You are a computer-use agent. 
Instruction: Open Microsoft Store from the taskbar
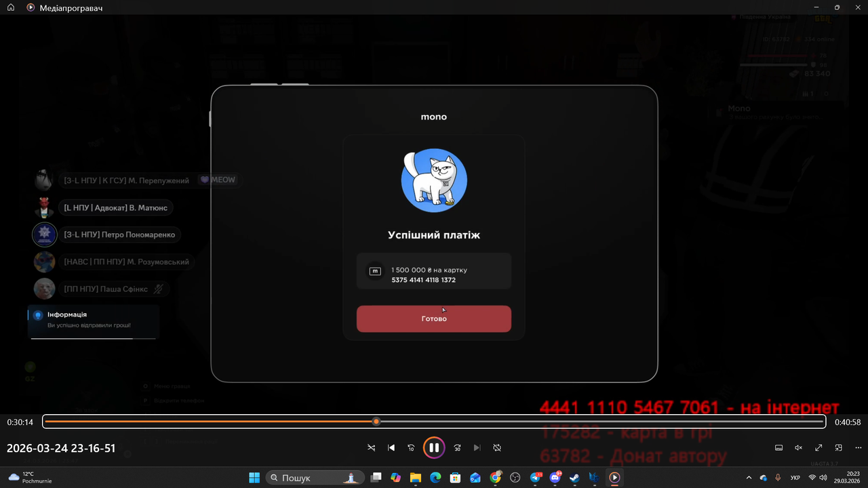pos(456,478)
